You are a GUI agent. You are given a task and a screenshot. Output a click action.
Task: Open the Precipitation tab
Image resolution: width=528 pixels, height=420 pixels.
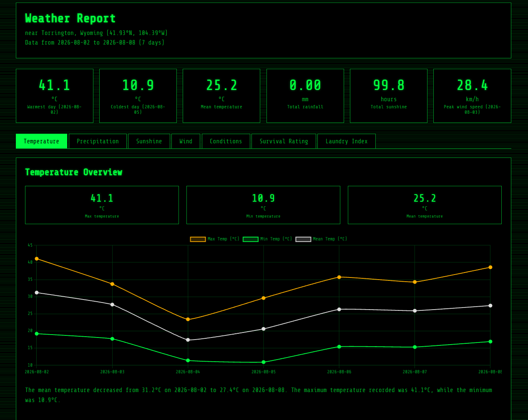(98, 141)
